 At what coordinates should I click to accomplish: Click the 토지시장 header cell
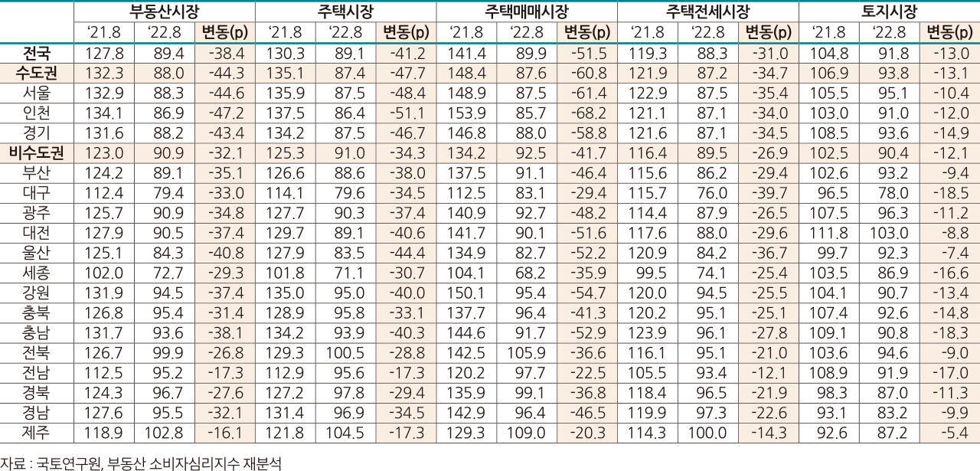[889, 11]
